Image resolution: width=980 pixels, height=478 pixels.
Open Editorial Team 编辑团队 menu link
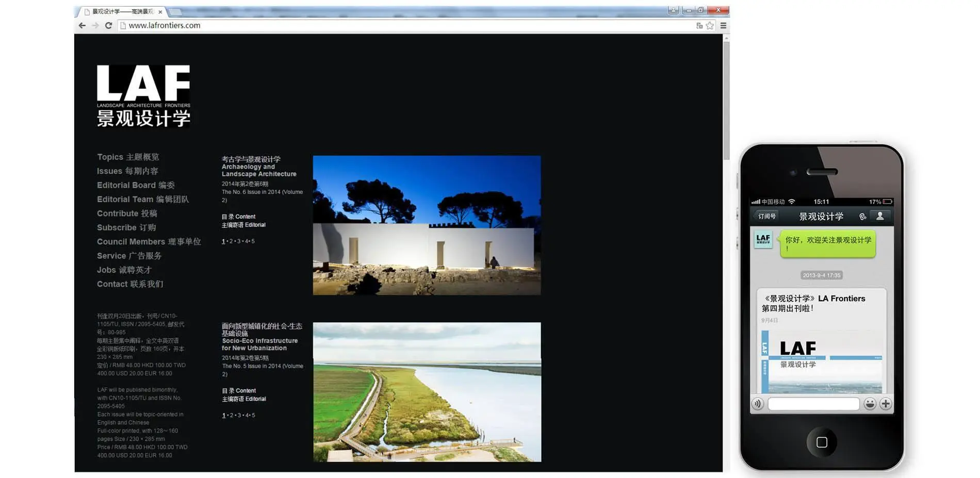pyautogui.click(x=143, y=199)
